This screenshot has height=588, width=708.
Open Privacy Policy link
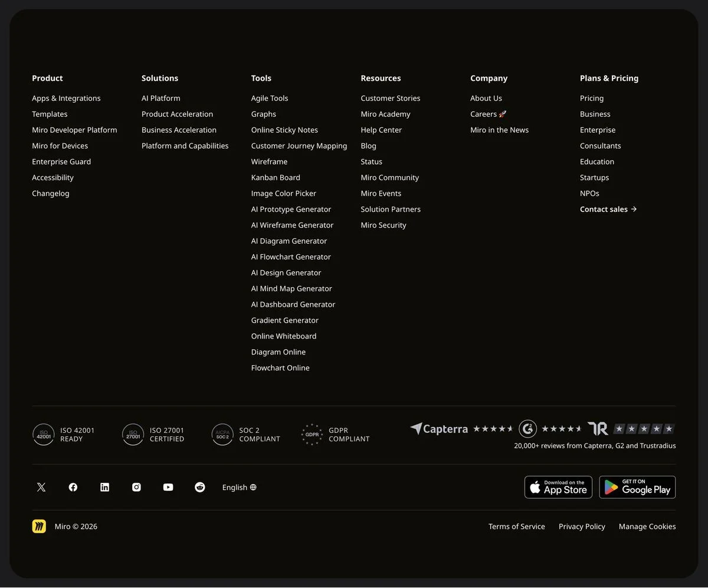582,527
